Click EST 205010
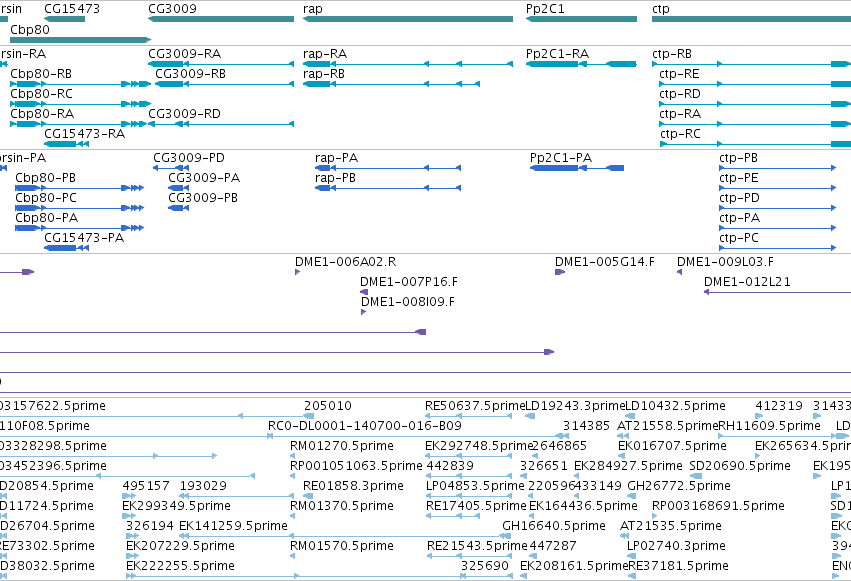The height and width of the screenshot is (581, 851). click(x=328, y=406)
